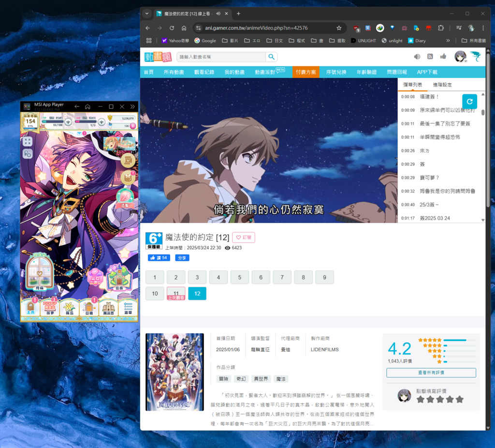Open the RSS feed icon
Viewport: 495px width, 448px height.
(430, 57)
